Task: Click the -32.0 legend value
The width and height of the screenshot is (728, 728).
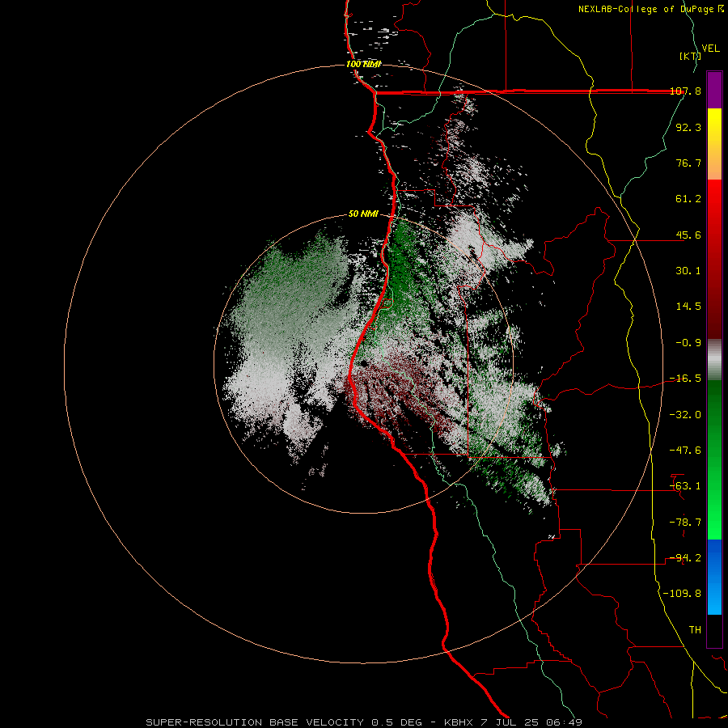Action: (x=685, y=415)
